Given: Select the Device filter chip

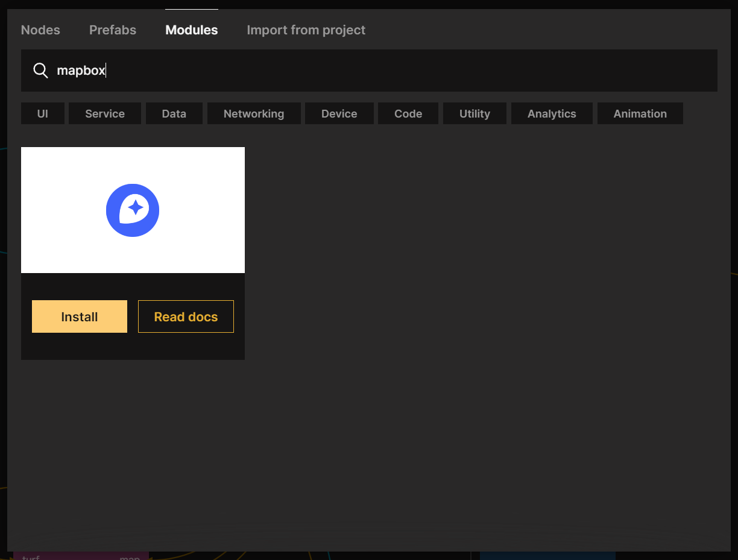Looking at the screenshot, I should pos(339,114).
